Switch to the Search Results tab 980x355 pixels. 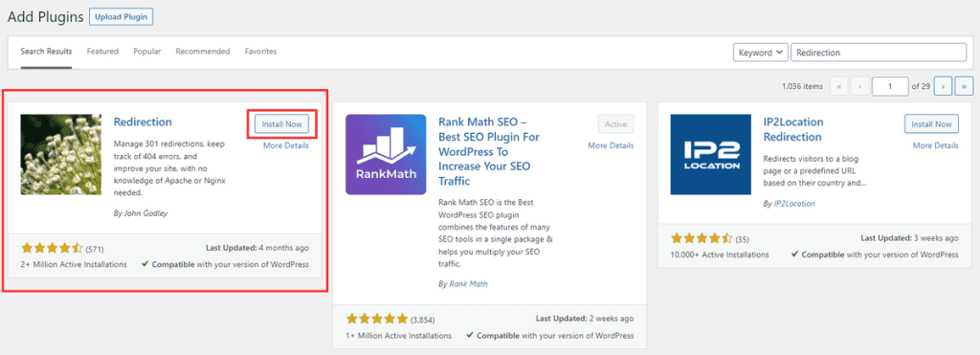tap(46, 52)
